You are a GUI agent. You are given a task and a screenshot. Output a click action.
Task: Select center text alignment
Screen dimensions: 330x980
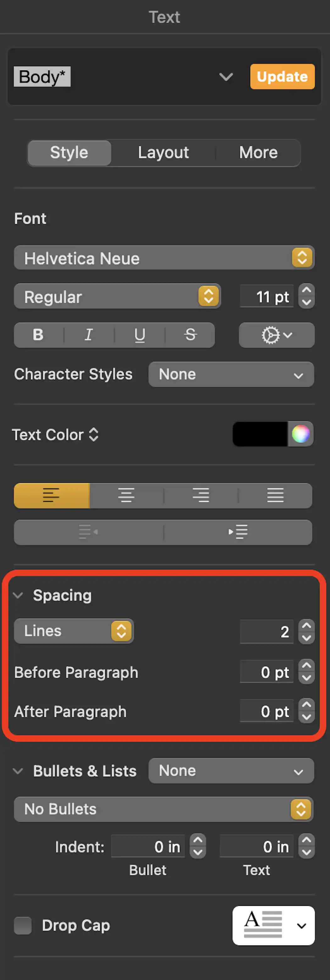tap(126, 495)
